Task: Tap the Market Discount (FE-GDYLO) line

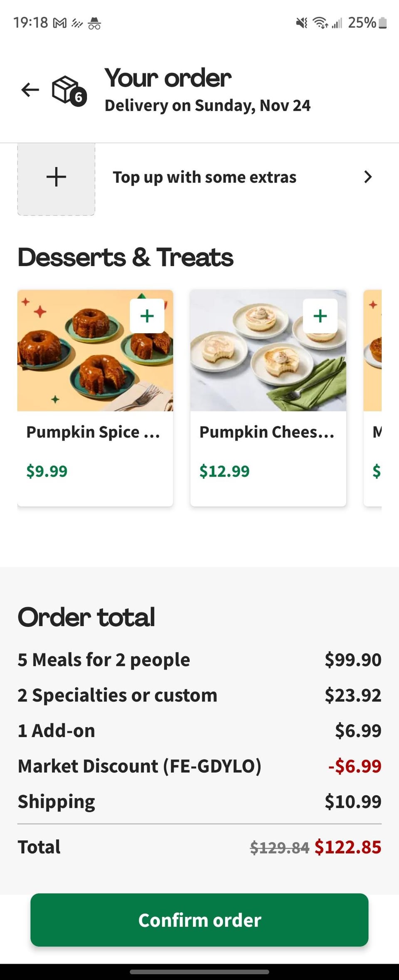Action: click(140, 766)
